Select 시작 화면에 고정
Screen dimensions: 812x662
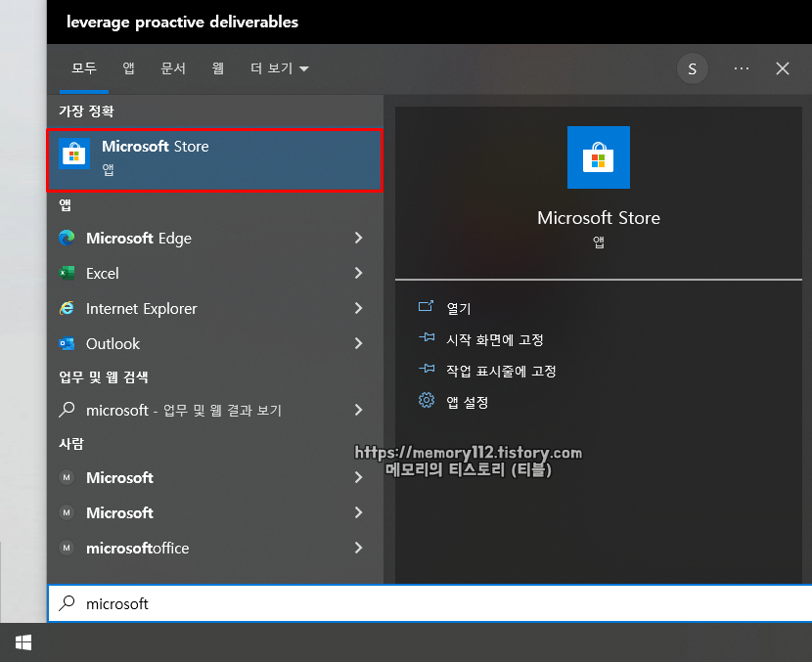(x=495, y=339)
